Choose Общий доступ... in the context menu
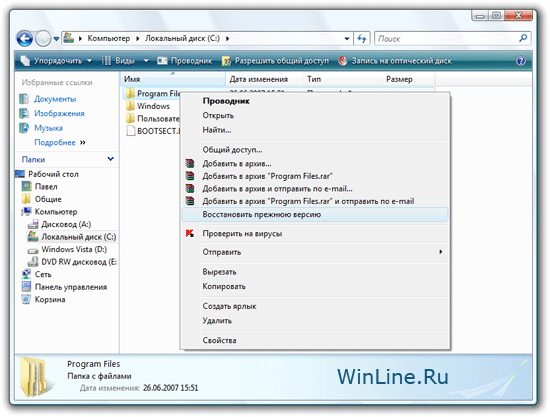Image resolution: width=550 pixels, height=417 pixels. 315,150
